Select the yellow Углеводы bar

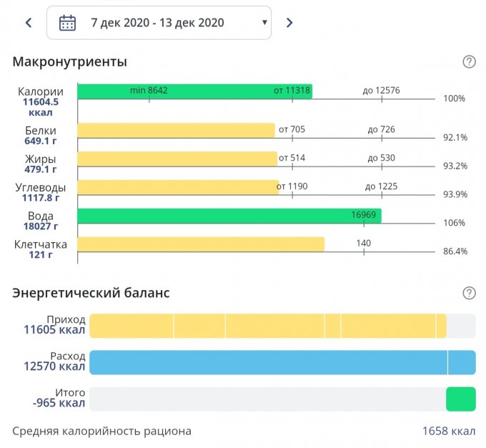pos(177,187)
